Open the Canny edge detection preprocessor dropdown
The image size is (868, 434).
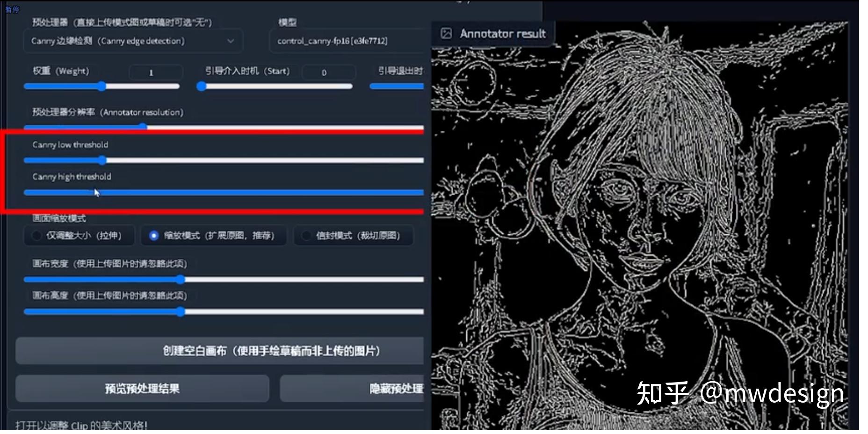pyautogui.click(x=132, y=41)
